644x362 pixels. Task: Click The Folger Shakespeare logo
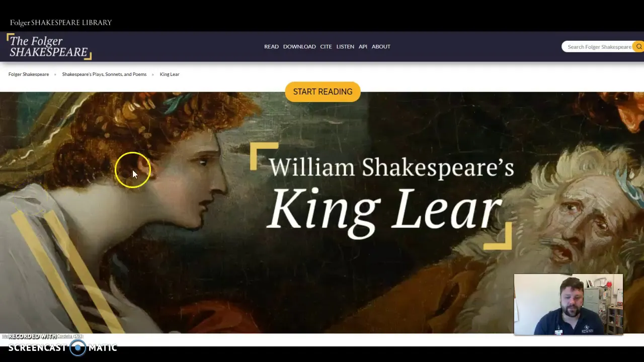click(x=49, y=47)
